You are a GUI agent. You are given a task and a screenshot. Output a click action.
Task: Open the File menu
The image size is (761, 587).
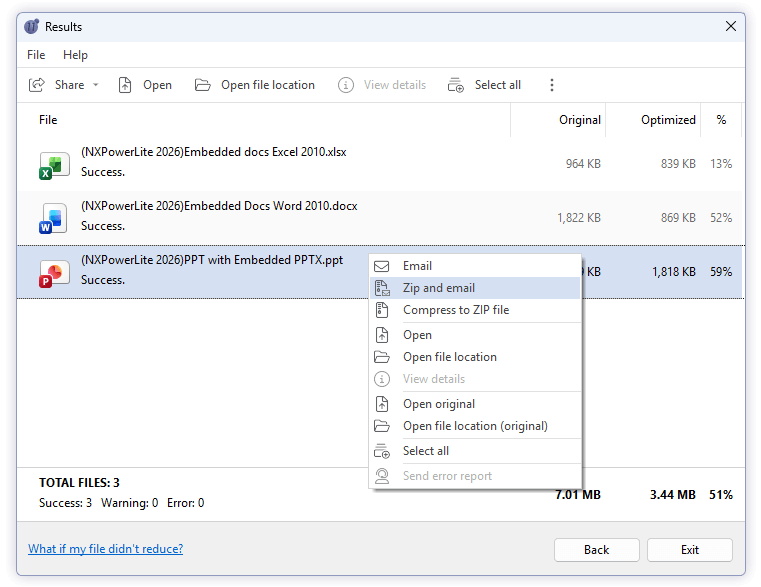pos(36,55)
